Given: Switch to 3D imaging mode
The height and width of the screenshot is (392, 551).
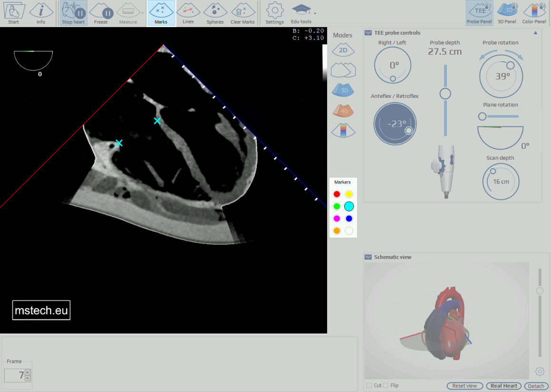Looking at the screenshot, I should (x=343, y=90).
